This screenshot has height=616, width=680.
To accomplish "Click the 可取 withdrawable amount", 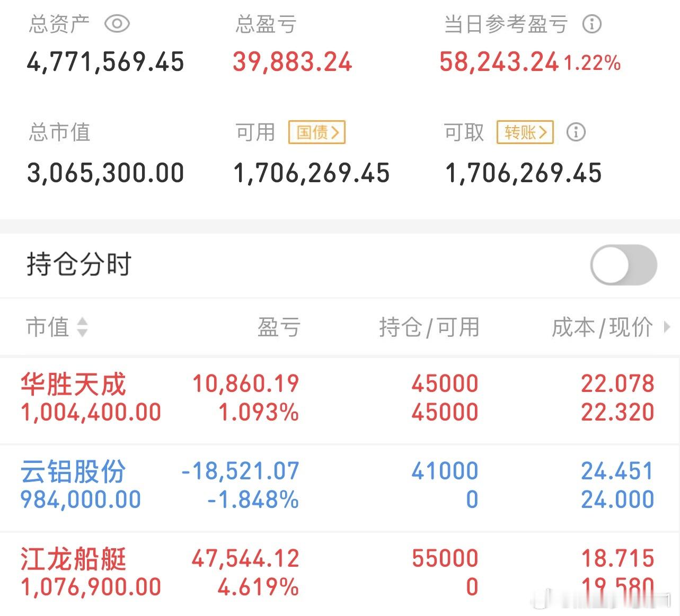I will point(524,172).
